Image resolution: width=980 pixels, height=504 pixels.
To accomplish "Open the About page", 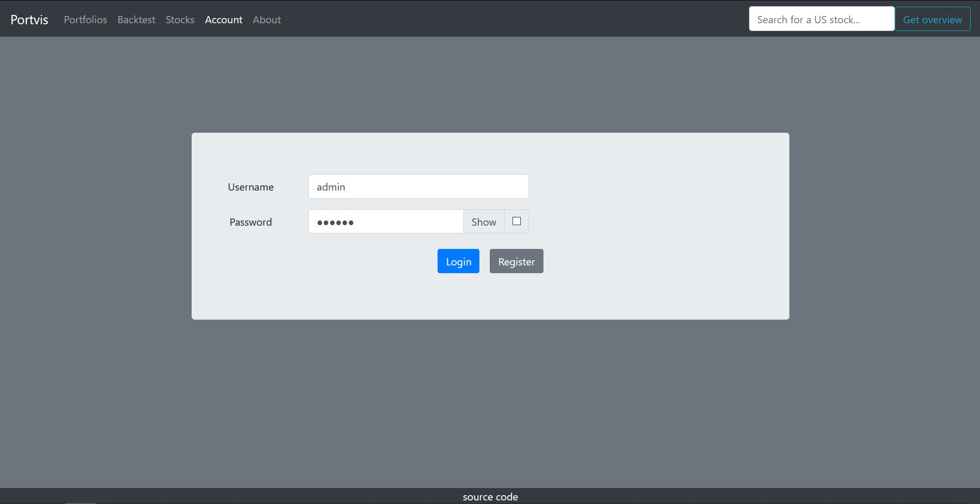I will 267,20.
